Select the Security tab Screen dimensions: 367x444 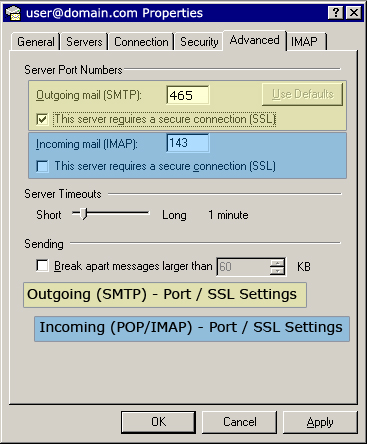click(x=199, y=42)
